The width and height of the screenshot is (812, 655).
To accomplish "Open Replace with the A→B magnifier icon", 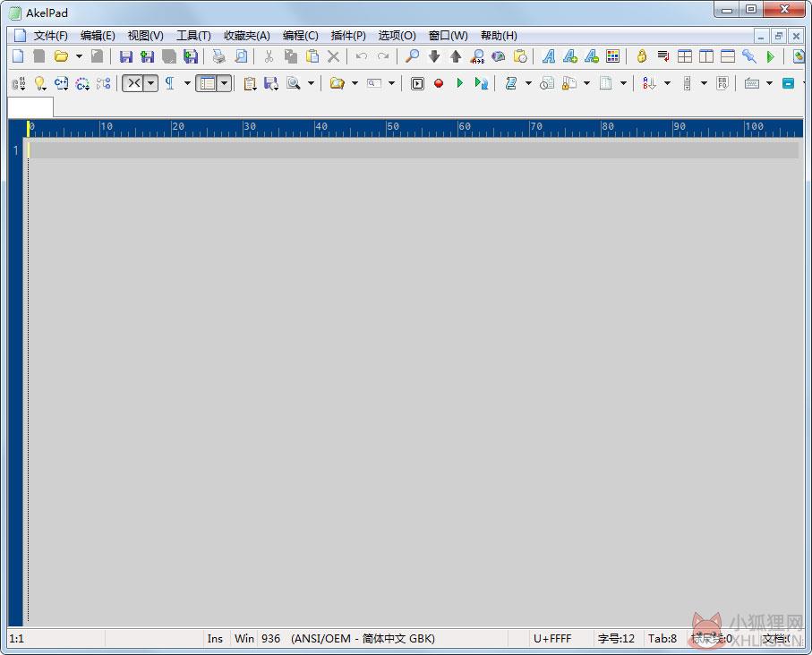I will point(477,55).
